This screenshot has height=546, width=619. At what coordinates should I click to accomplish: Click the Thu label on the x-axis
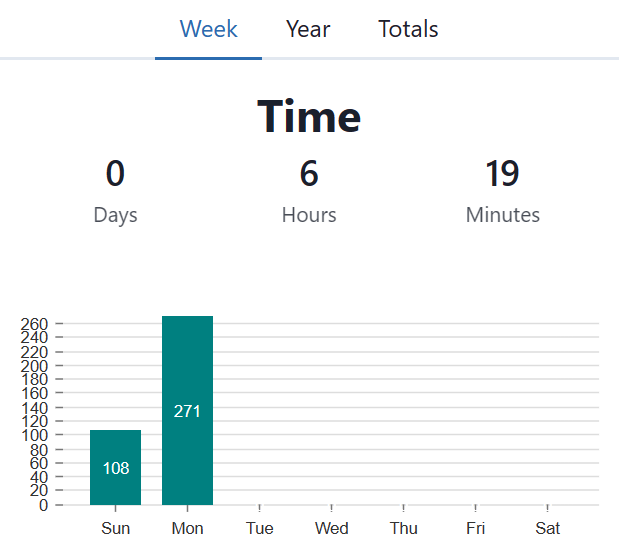pyautogui.click(x=404, y=528)
